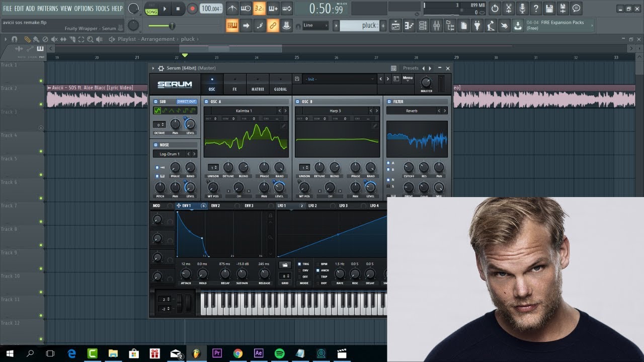The height and width of the screenshot is (362, 644).
Task: Click previous wavetable arrow for Harp 3
Action: (x=371, y=111)
